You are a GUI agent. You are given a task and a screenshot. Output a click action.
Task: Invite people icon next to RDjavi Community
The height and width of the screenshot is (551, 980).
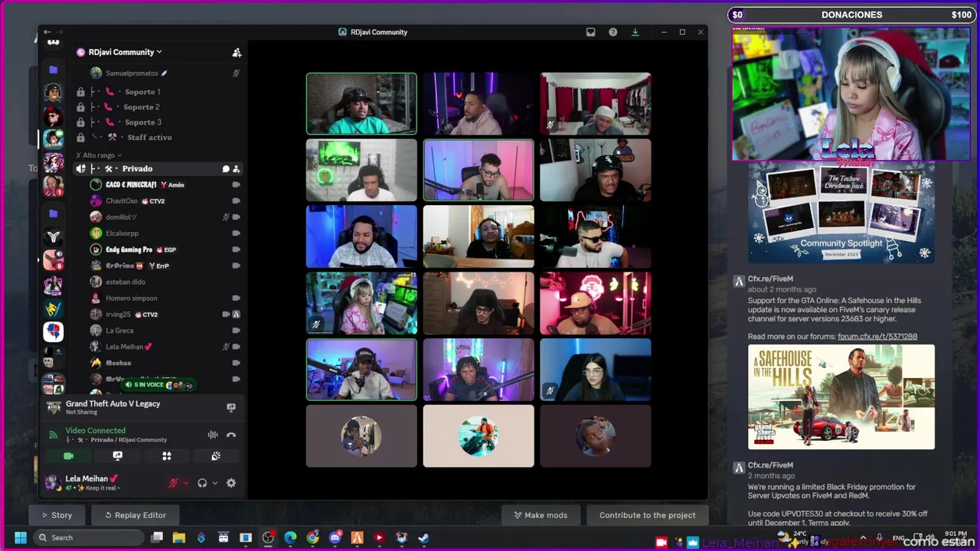click(x=237, y=52)
